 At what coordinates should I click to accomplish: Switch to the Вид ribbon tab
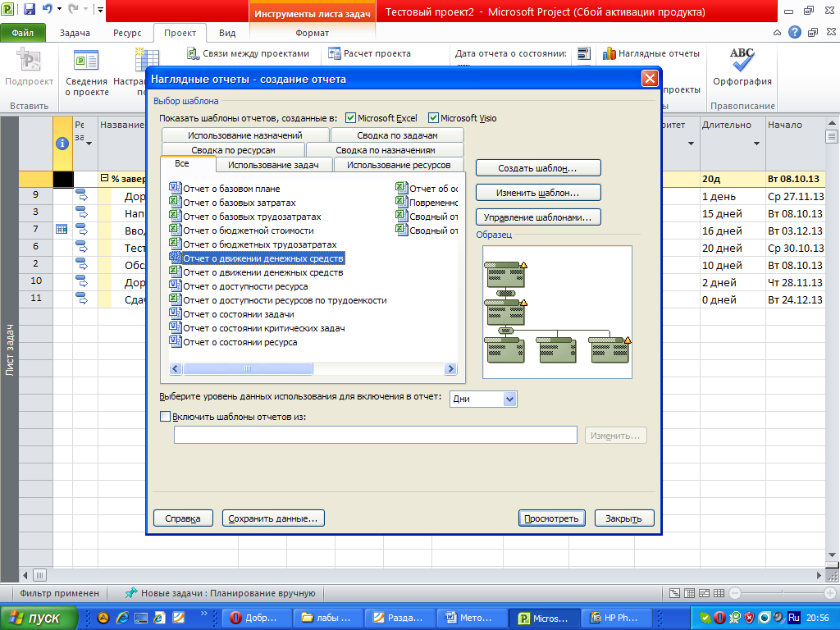point(227,33)
